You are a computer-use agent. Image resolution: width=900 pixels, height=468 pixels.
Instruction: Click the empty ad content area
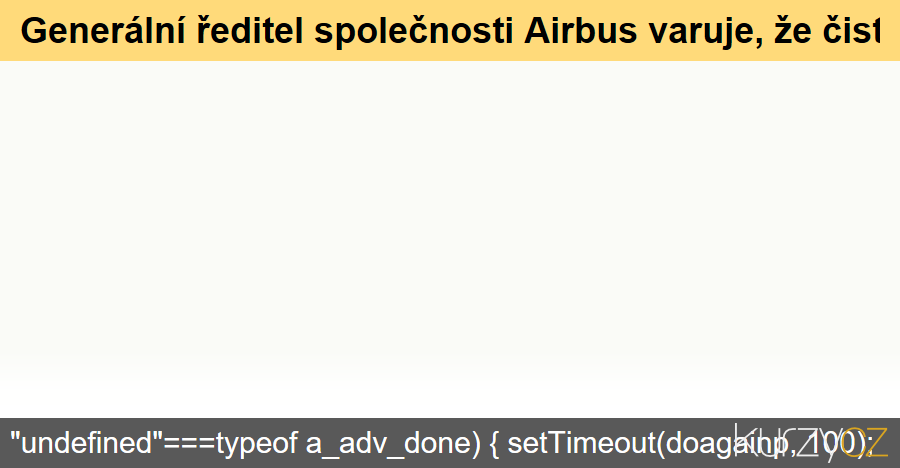pos(450,224)
